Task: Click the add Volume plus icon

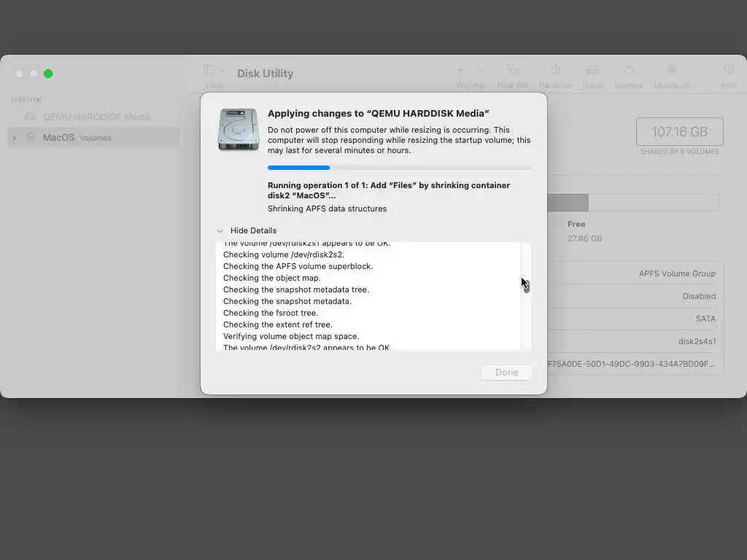Action: (460, 70)
